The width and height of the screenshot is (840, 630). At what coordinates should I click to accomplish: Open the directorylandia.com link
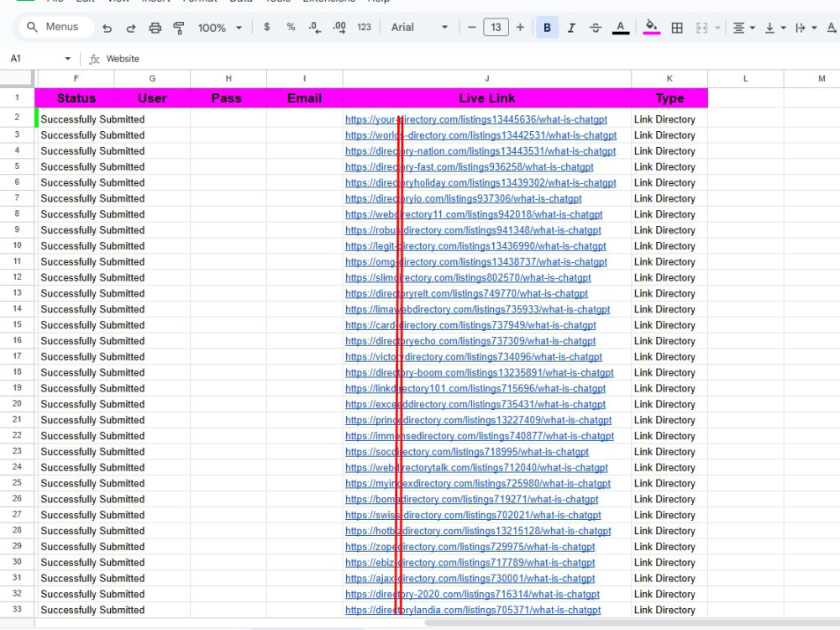[473, 610]
